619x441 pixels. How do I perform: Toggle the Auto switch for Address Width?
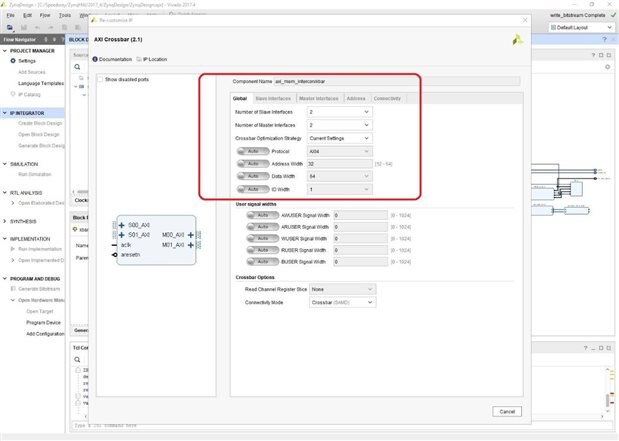pos(253,163)
